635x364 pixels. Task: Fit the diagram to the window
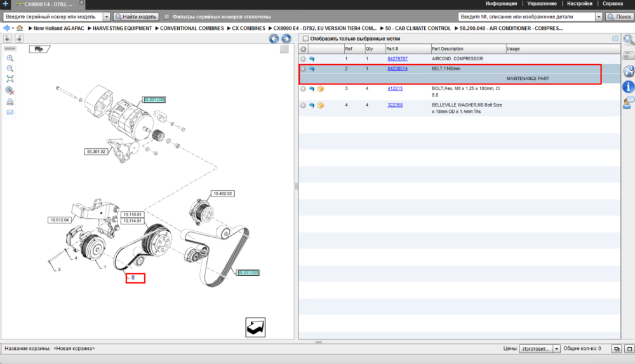pos(10,79)
